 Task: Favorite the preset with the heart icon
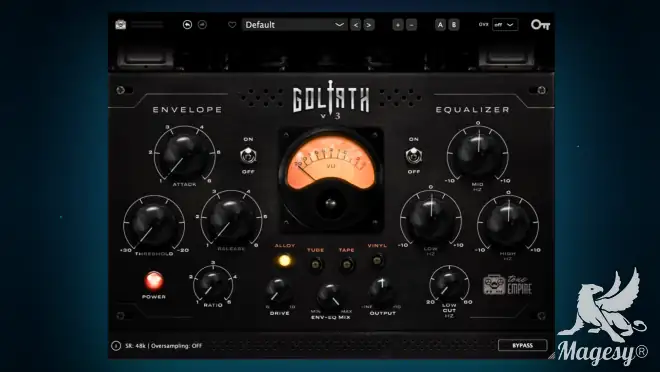(232, 25)
